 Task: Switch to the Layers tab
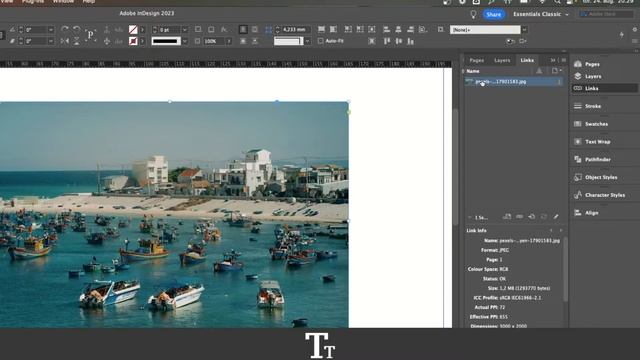coord(502,60)
